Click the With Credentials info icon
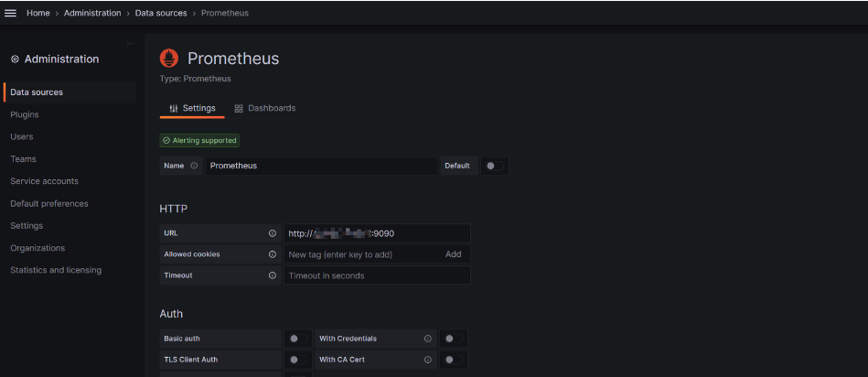The width and height of the screenshot is (868, 377). pos(427,339)
